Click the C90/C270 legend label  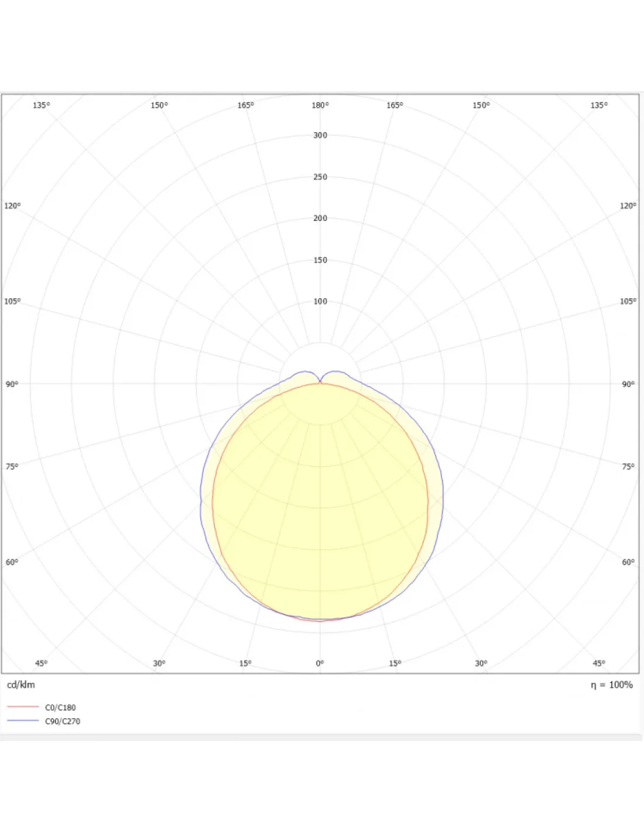63,721
